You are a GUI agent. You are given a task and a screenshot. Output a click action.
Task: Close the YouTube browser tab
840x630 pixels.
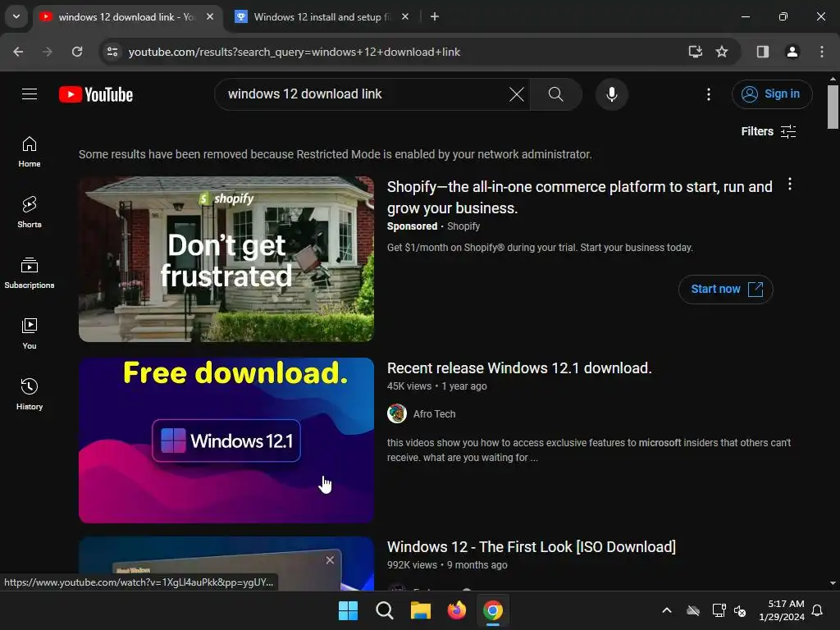coord(210,17)
